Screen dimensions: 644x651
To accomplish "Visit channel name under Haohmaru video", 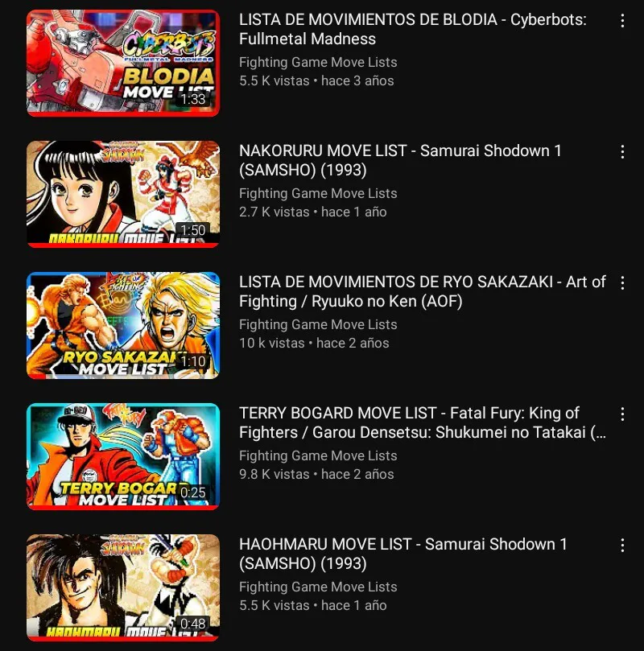I will tap(318, 587).
